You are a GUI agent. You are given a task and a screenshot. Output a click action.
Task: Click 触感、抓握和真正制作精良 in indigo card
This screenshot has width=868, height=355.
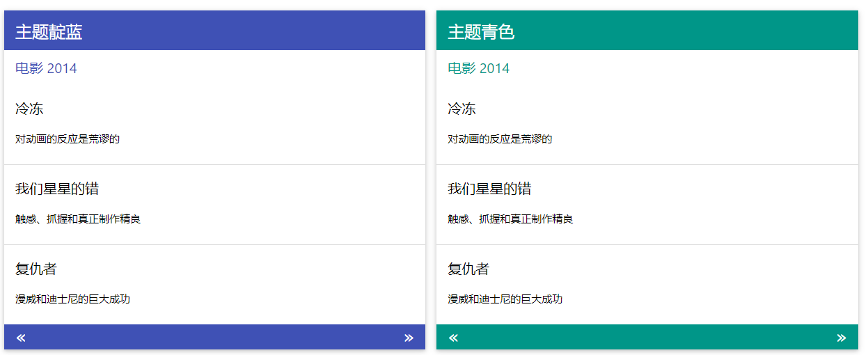(78, 219)
